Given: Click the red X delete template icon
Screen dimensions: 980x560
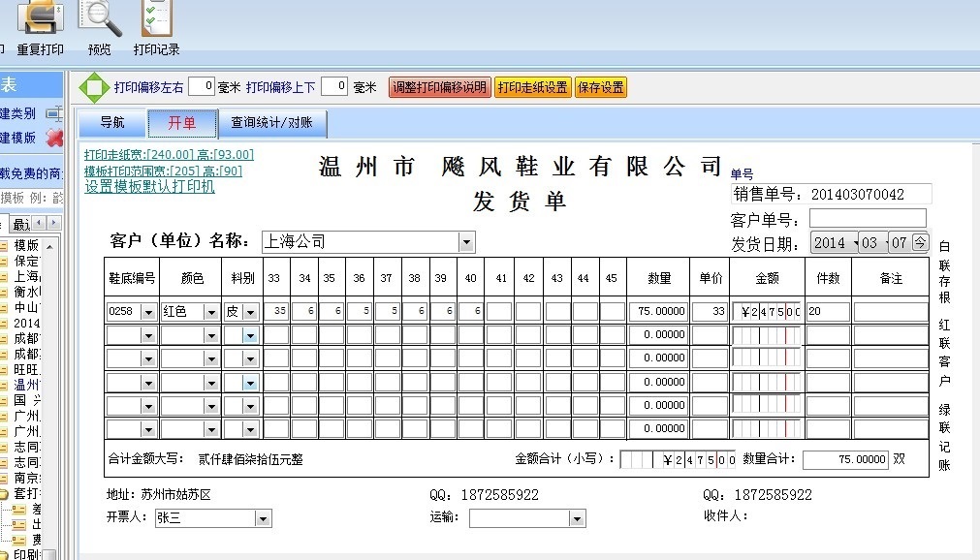Looking at the screenshot, I should click(x=55, y=138).
